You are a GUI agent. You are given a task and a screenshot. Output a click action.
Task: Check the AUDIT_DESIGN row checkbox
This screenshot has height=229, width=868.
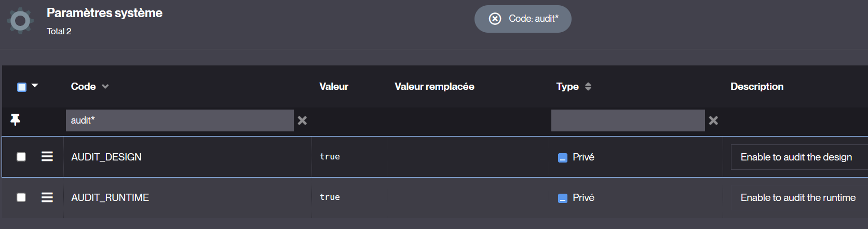(x=21, y=157)
